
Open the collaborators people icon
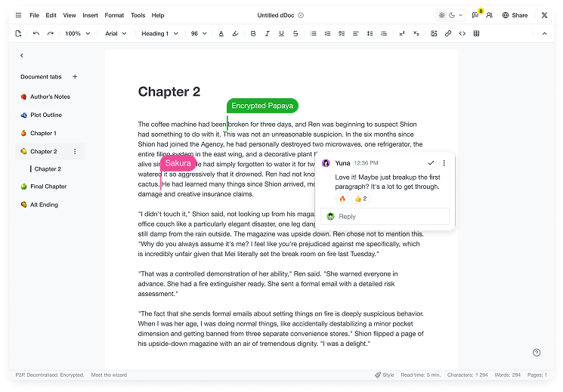point(489,15)
